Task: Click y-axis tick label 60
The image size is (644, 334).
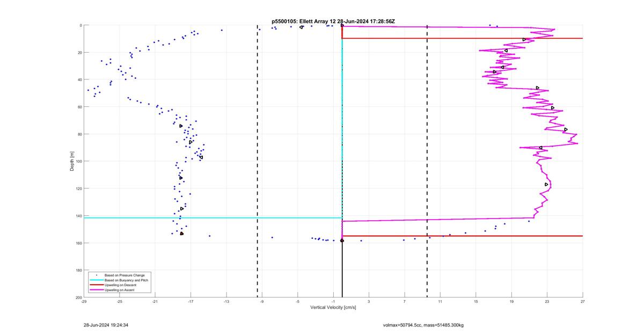Action: [79, 107]
